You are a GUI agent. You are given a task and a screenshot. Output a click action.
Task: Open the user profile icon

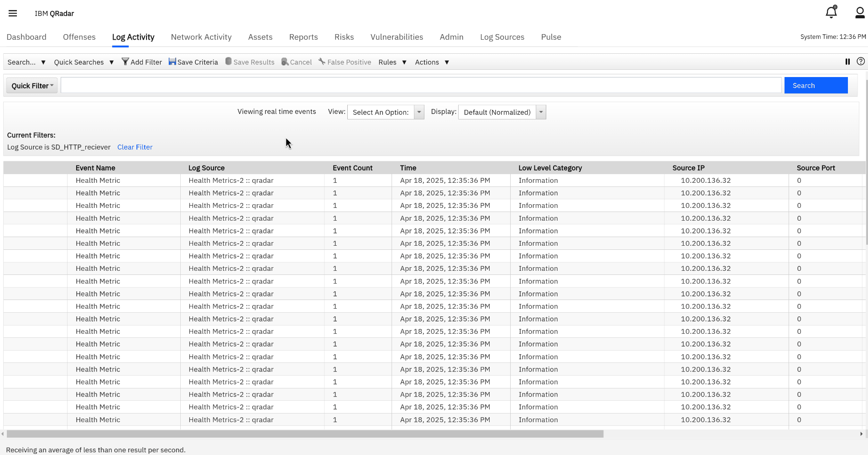(860, 13)
